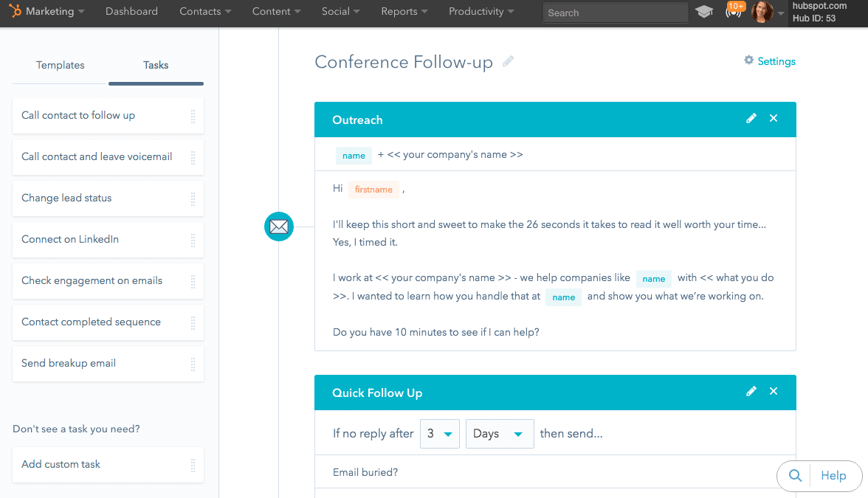868x498 pixels.
Task: Open Settings link
Action: (x=776, y=61)
